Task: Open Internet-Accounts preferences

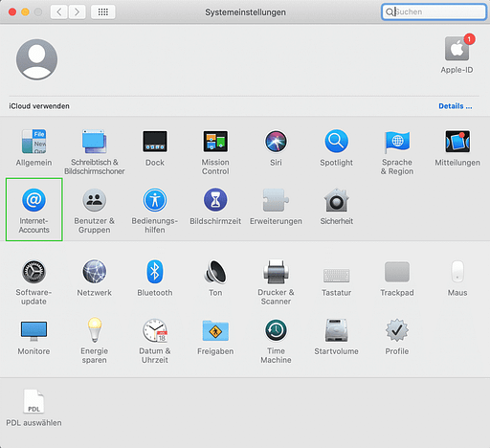Action: pyautogui.click(x=33, y=210)
